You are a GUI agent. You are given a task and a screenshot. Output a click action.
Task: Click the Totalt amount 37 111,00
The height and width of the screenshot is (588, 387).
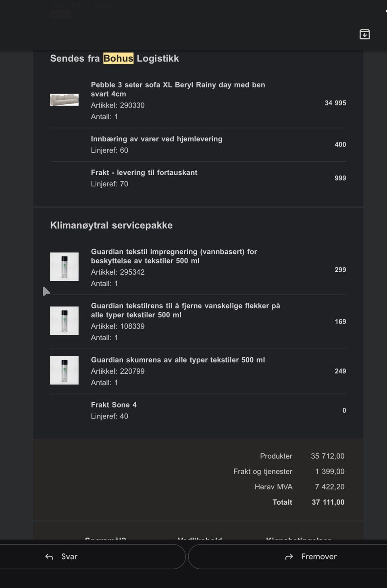(328, 502)
